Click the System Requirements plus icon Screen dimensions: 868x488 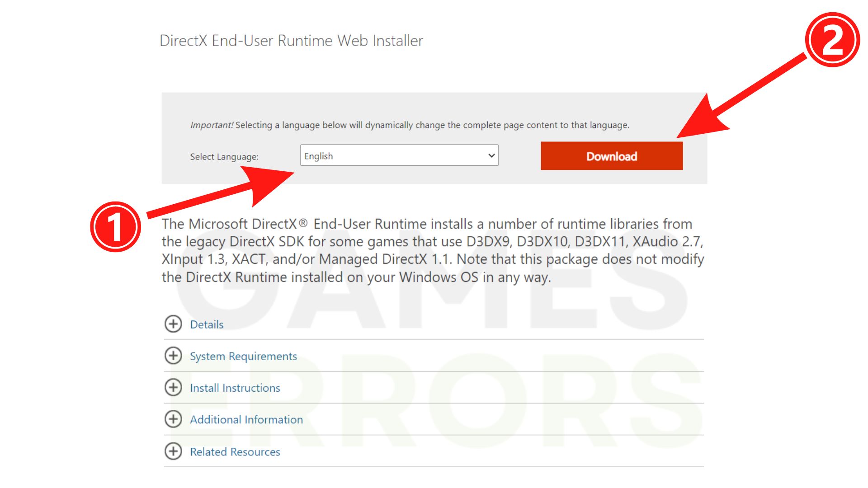(x=173, y=356)
